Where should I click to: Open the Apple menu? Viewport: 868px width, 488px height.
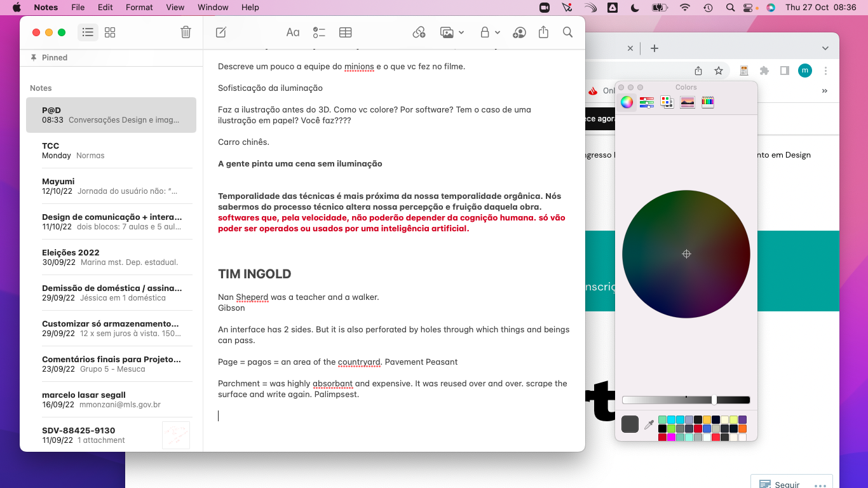click(x=17, y=7)
